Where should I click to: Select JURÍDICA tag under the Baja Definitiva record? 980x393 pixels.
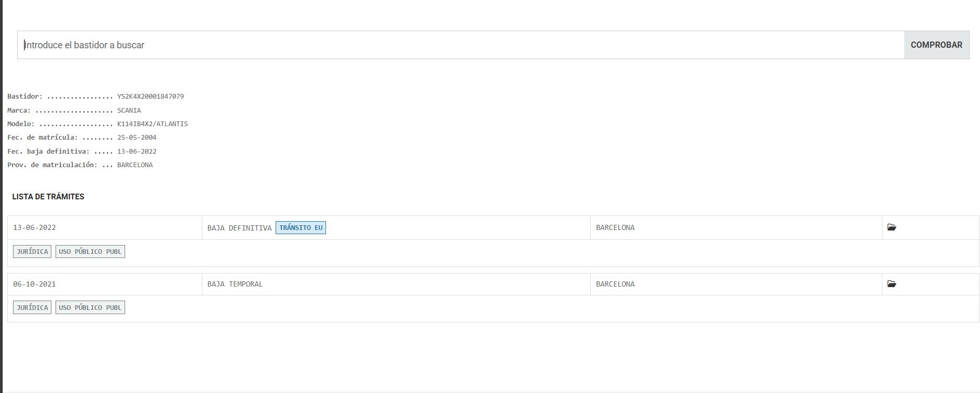tap(32, 252)
